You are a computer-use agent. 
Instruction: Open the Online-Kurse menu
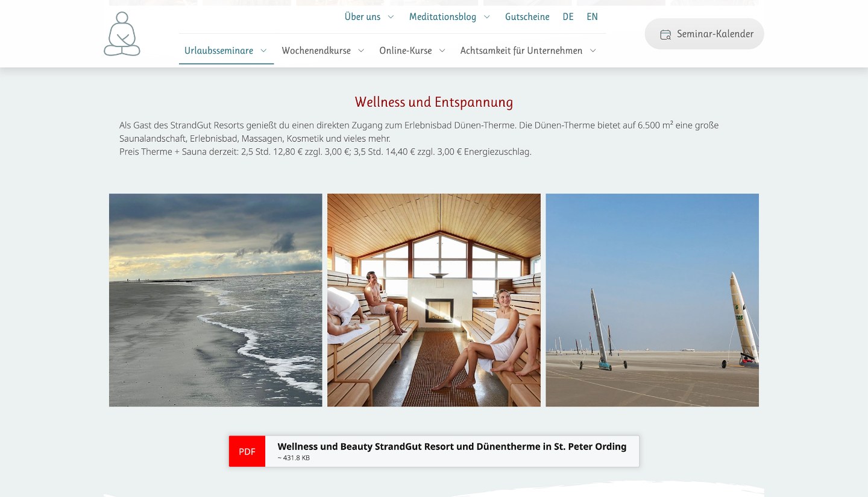click(x=406, y=51)
